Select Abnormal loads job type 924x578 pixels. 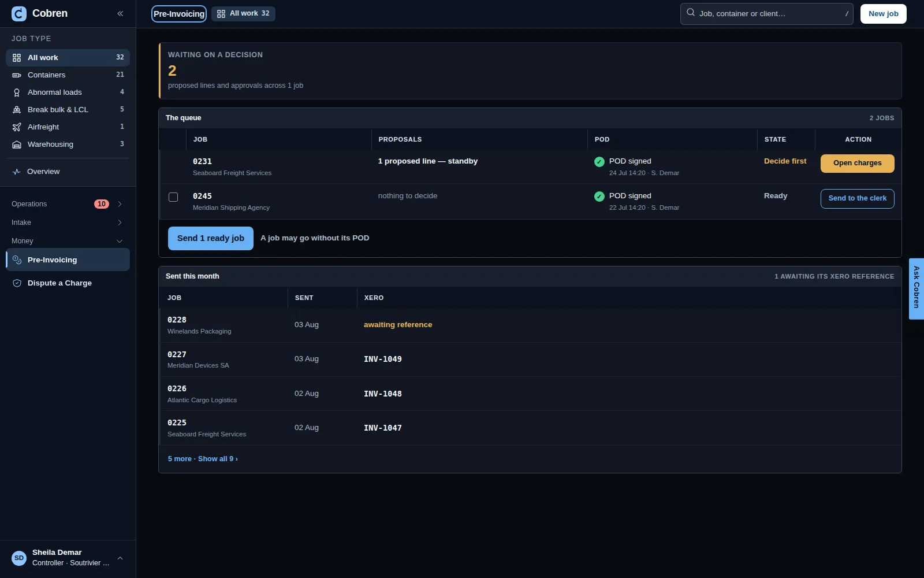click(x=68, y=92)
